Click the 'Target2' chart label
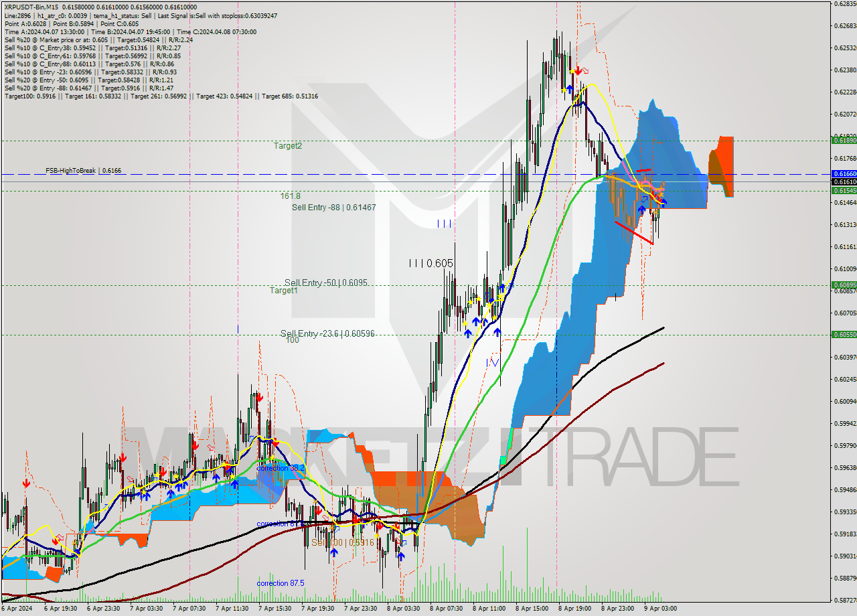The height and width of the screenshot is (616, 857). (287, 145)
